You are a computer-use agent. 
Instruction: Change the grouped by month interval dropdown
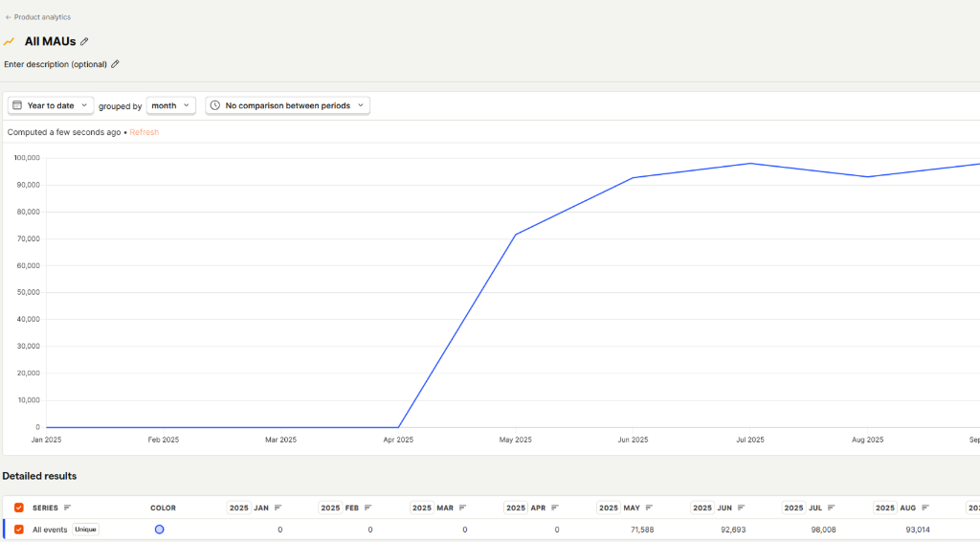(170, 105)
